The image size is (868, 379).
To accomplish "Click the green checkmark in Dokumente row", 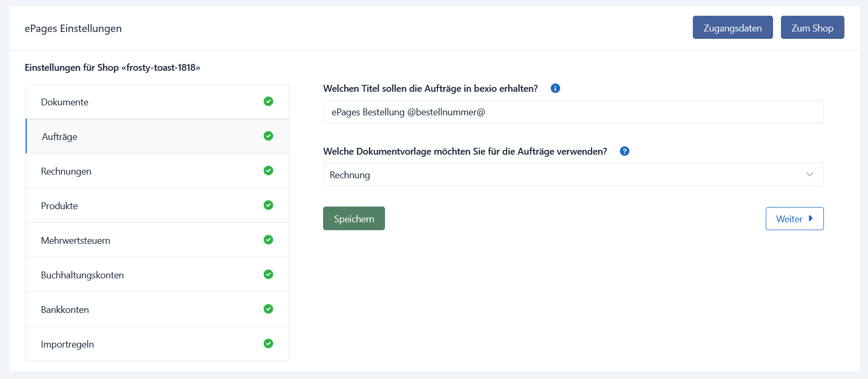I will tap(269, 101).
